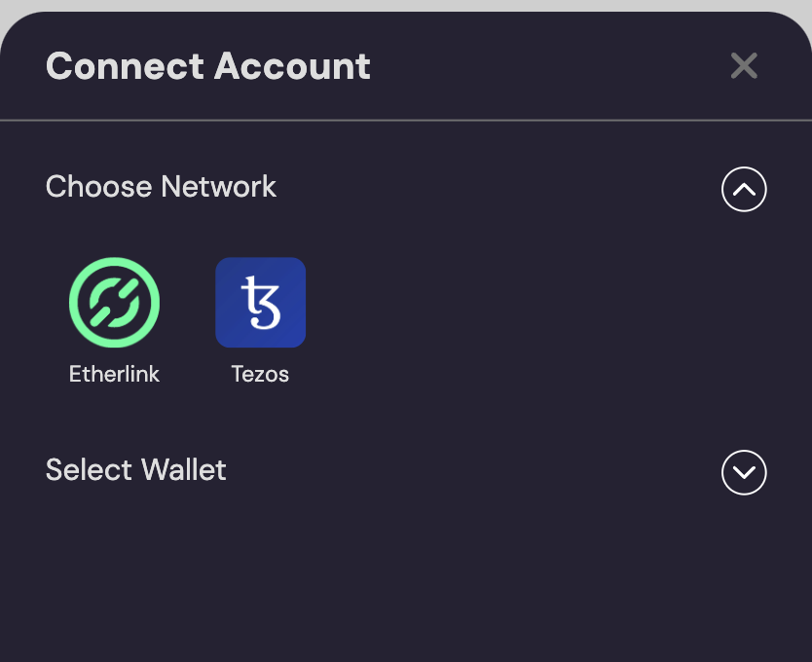Click the Connect Account title text
Image resolution: width=812 pixels, height=662 pixels.
coord(207,66)
